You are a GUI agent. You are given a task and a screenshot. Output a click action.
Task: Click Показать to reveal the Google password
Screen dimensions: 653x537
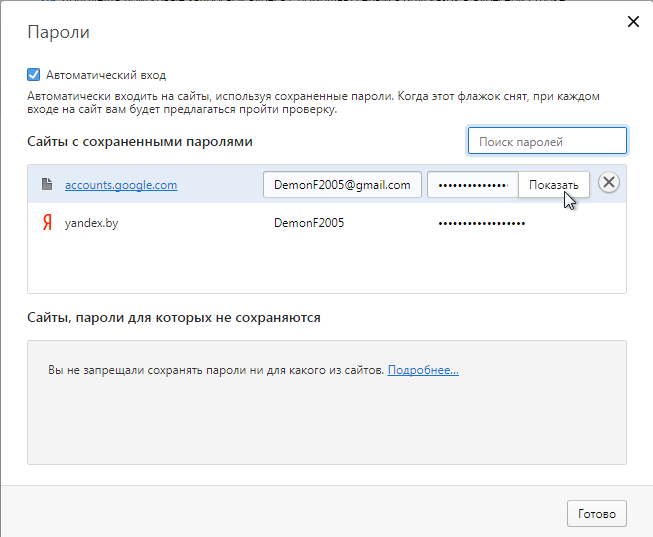tap(553, 185)
